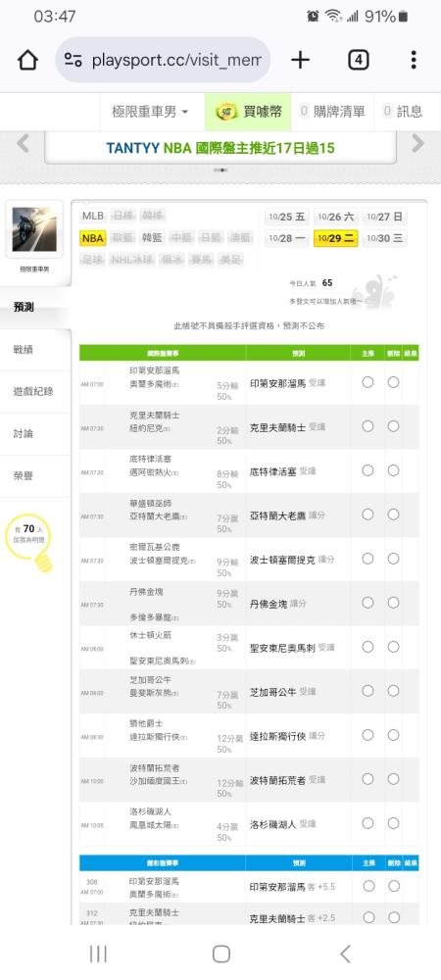Tap the Android back navigation icon

[345, 954]
